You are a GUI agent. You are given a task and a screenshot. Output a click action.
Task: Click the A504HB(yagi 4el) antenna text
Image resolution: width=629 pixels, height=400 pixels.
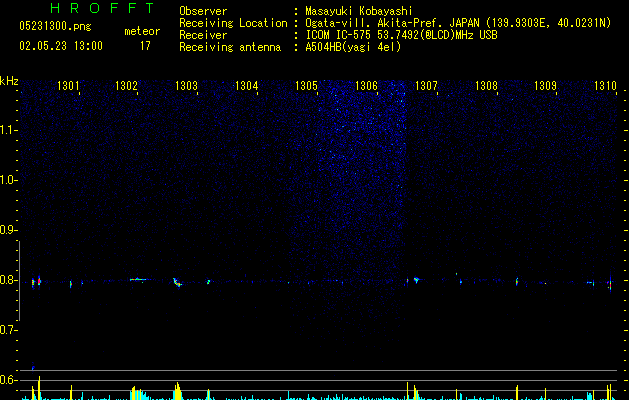pyautogui.click(x=353, y=47)
